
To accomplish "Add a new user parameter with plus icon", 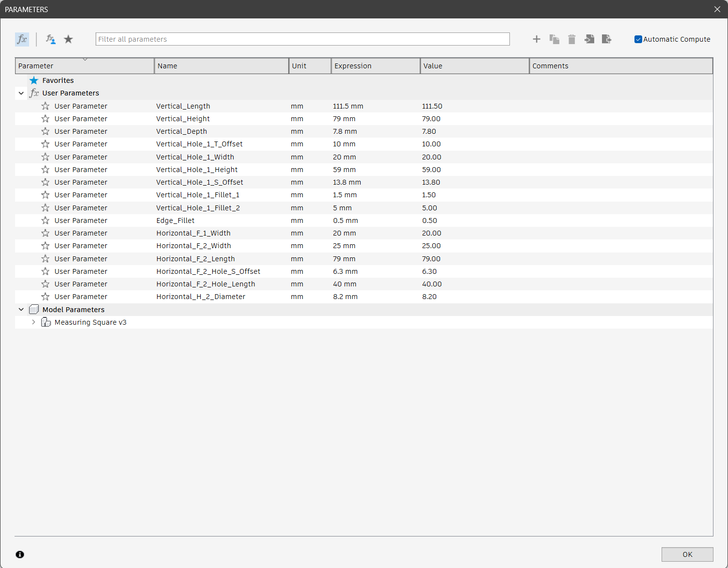I will [537, 39].
